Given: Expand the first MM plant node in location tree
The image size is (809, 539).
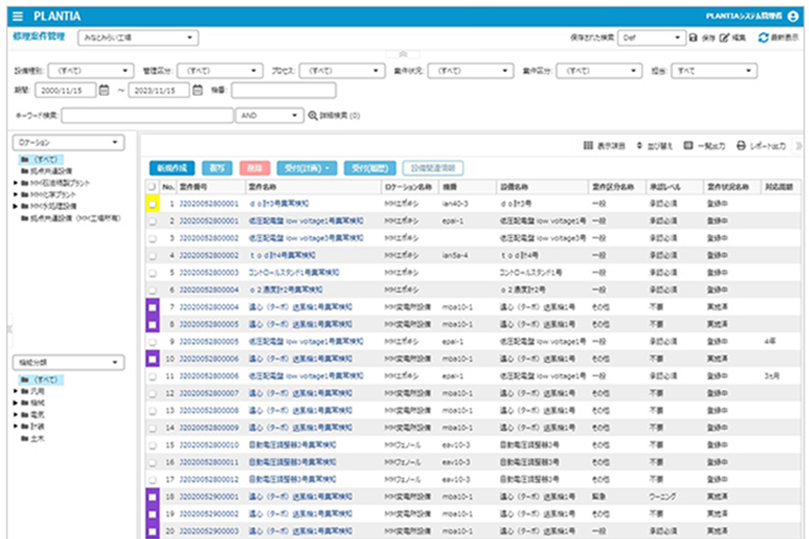Looking at the screenshot, I should point(15,183).
